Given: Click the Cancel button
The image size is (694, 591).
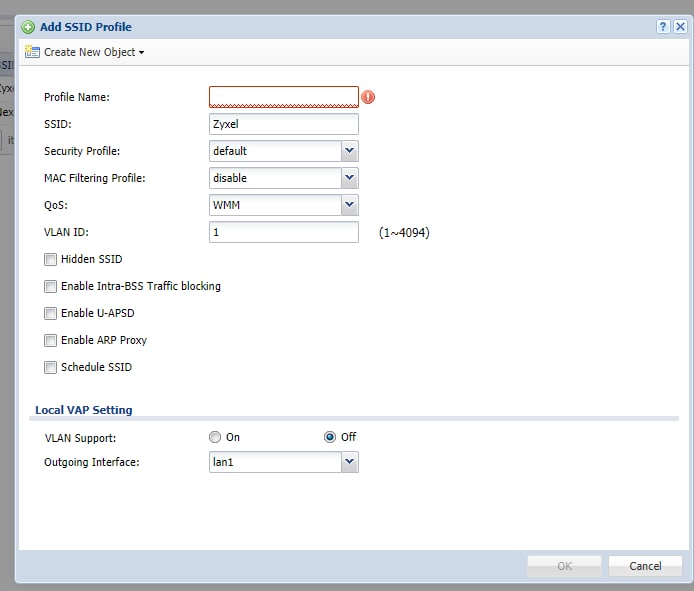Looking at the screenshot, I should pos(645,566).
